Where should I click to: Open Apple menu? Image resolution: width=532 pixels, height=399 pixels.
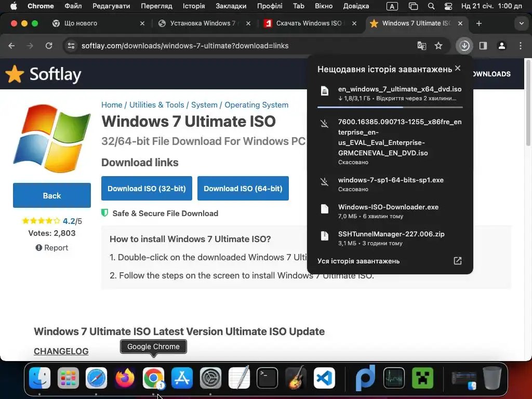tap(14, 6)
